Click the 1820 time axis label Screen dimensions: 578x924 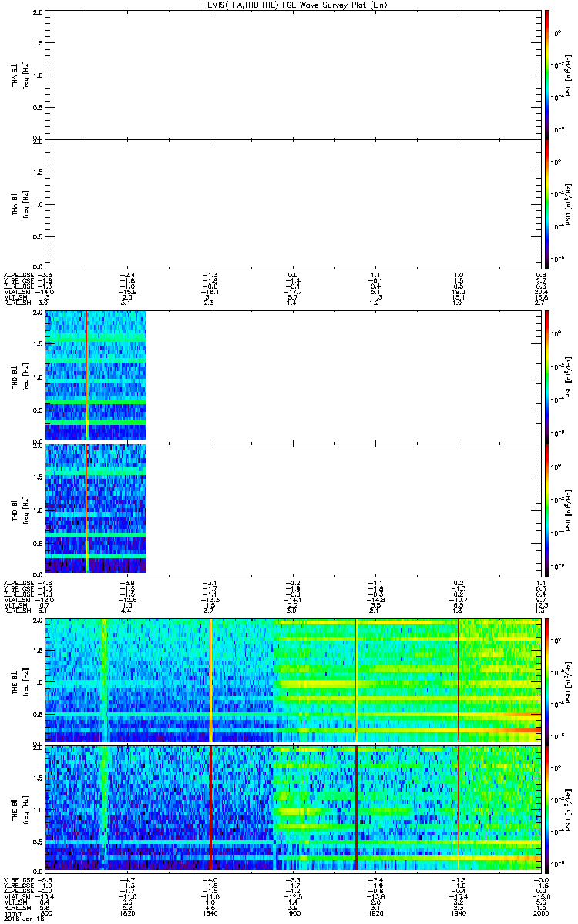point(128,912)
